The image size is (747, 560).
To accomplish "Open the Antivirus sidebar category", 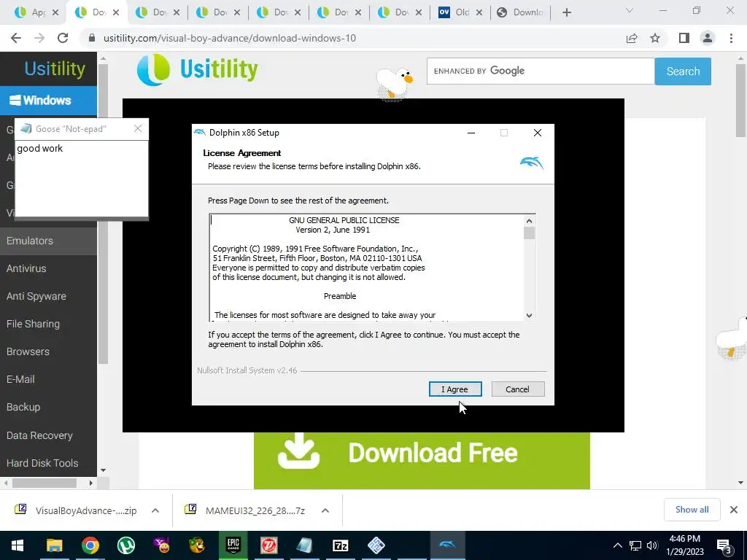I will pyautogui.click(x=48, y=268).
